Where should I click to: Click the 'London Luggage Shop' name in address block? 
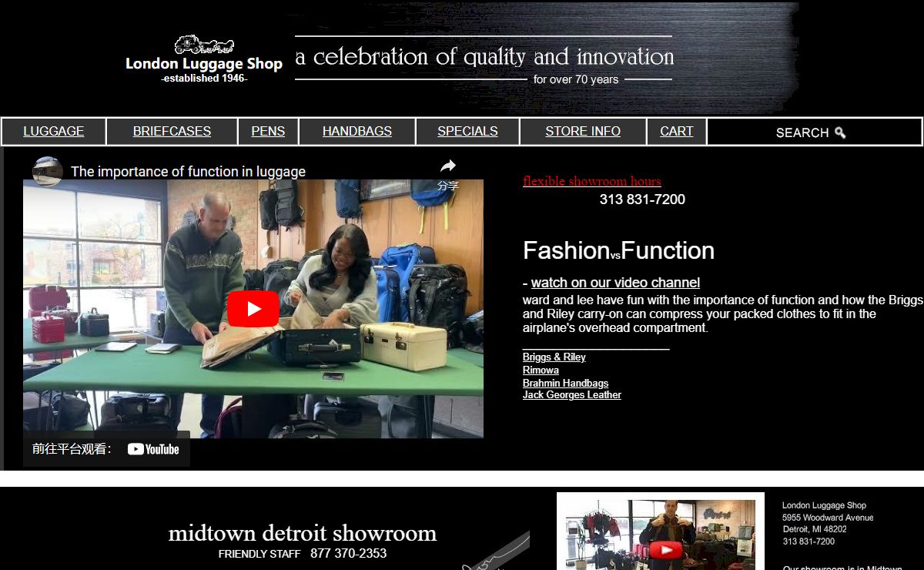[824, 505]
